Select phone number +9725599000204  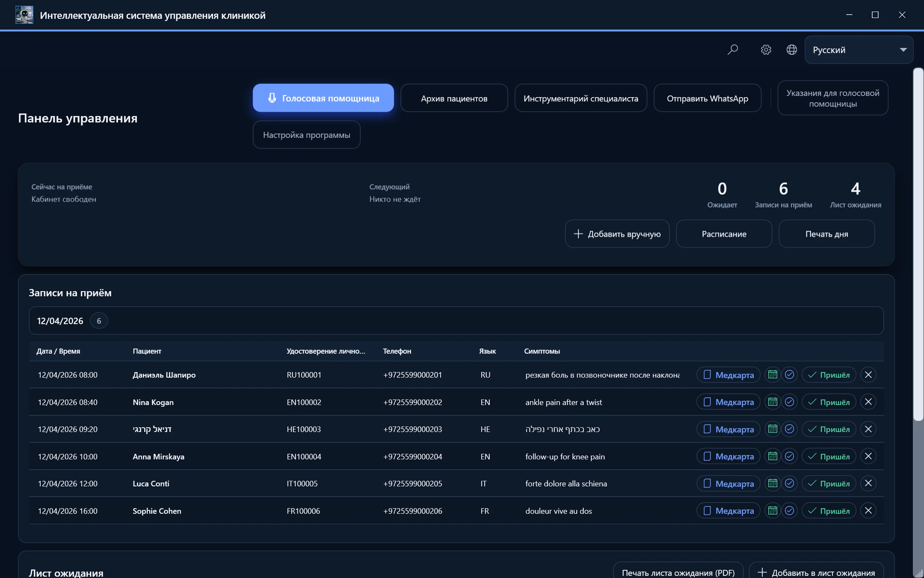413,456
